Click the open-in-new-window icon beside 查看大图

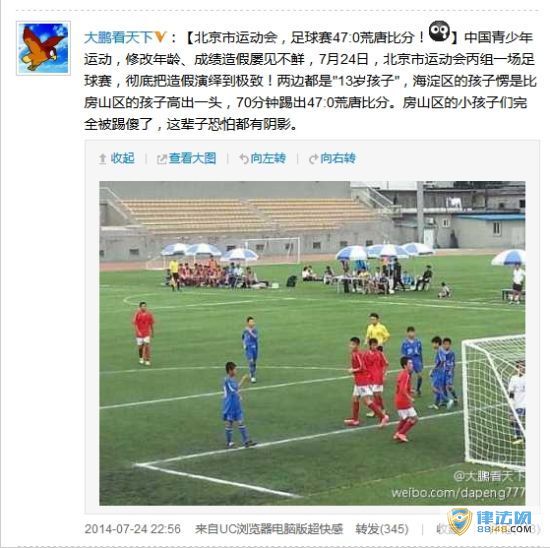[x=161, y=159]
